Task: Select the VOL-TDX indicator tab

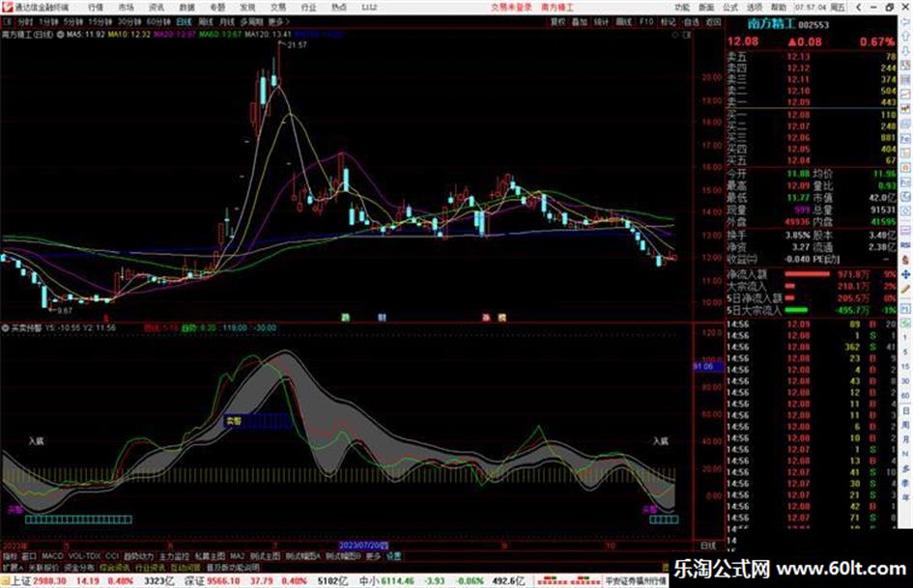Action: coord(84,556)
